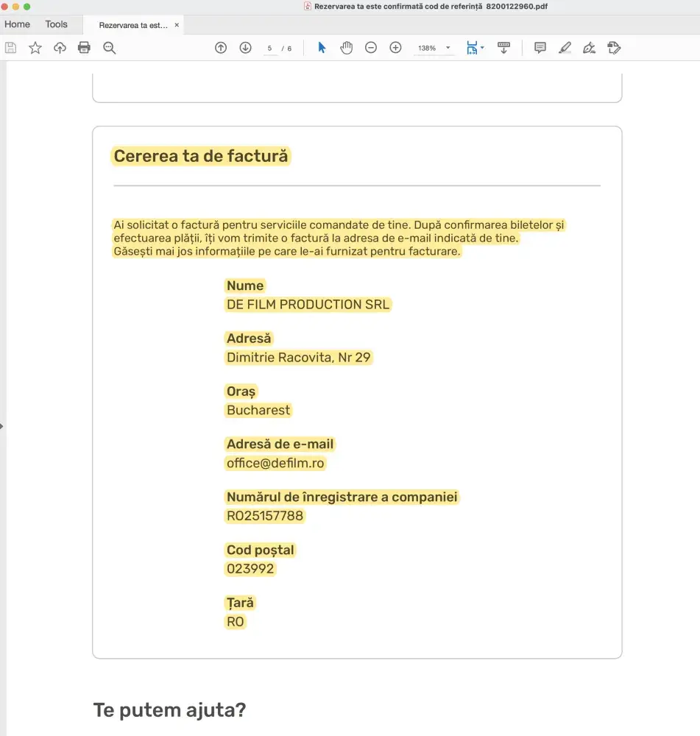The image size is (700, 736).
Task: Click the current page number field
Action: 269,48
